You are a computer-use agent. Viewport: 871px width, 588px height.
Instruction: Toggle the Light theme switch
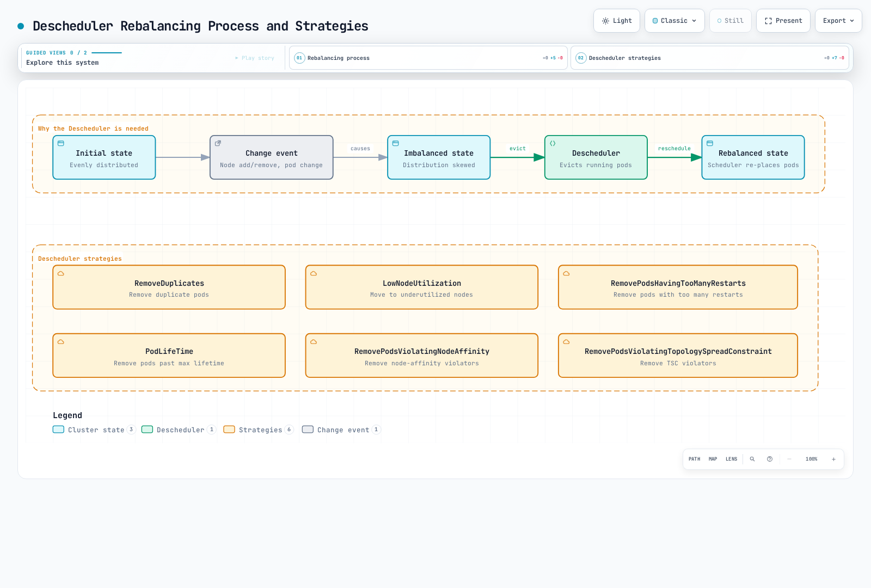tap(617, 21)
